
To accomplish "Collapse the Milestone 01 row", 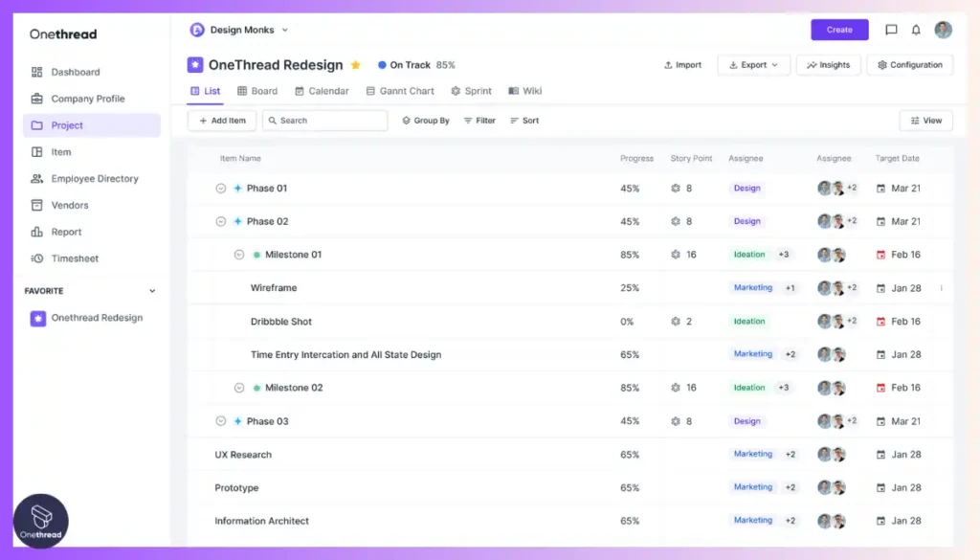I will [238, 255].
